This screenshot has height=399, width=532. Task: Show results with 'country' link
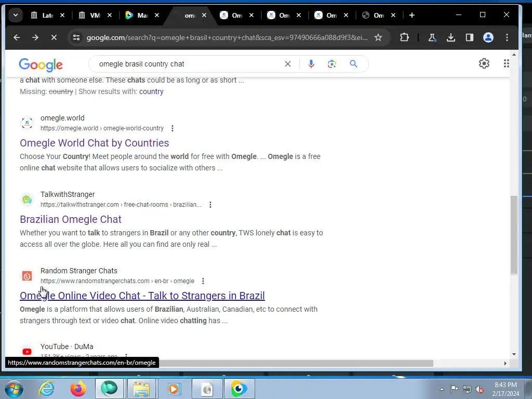151,91
